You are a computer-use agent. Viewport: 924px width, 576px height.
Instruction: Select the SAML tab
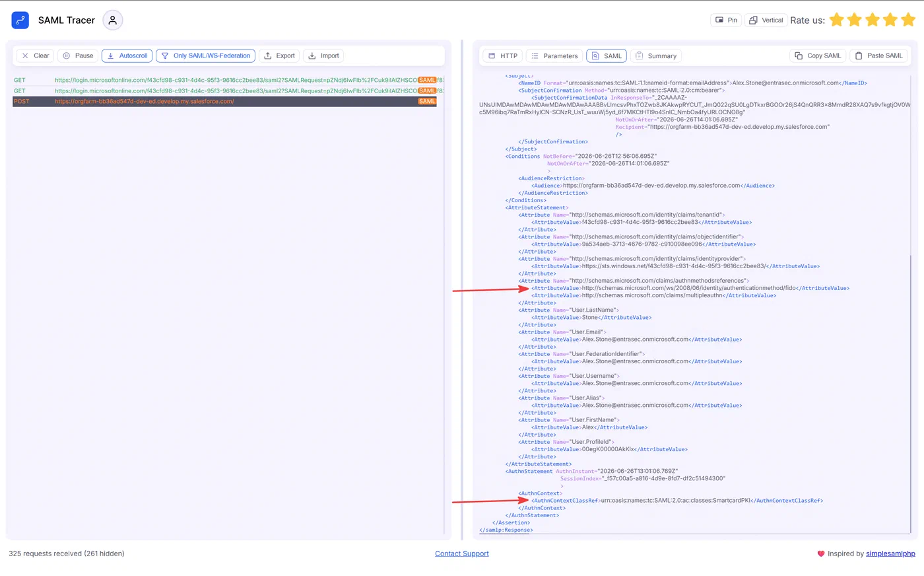(607, 56)
